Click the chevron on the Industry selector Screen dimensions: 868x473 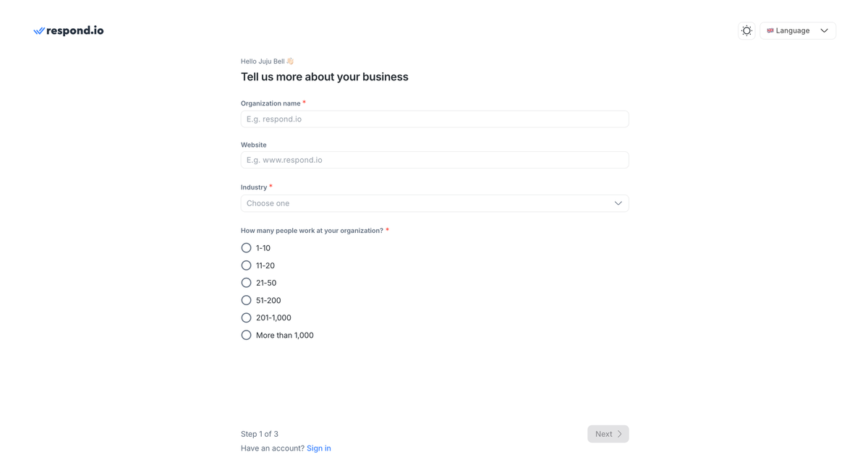coord(618,203)
